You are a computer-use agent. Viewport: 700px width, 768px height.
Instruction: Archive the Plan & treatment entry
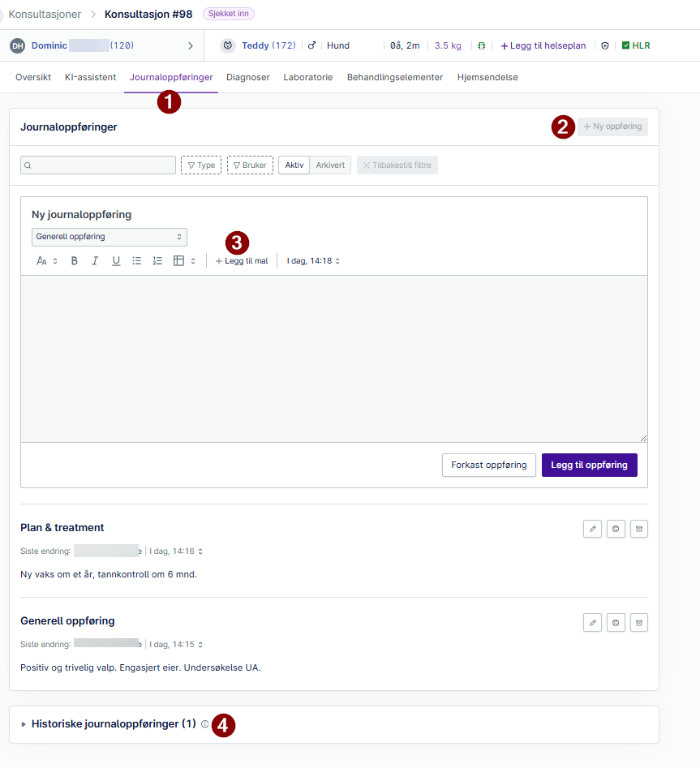point(639,529)
